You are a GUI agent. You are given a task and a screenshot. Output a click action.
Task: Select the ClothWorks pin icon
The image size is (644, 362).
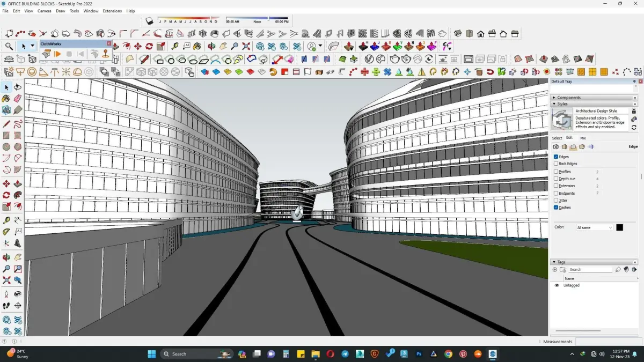pyautogui.click(x=106, y=54)
